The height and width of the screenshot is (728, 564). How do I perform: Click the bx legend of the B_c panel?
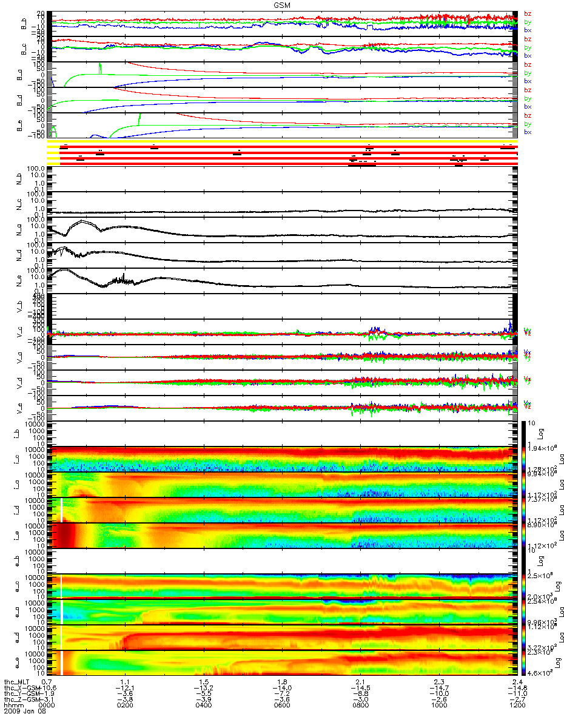528,55
